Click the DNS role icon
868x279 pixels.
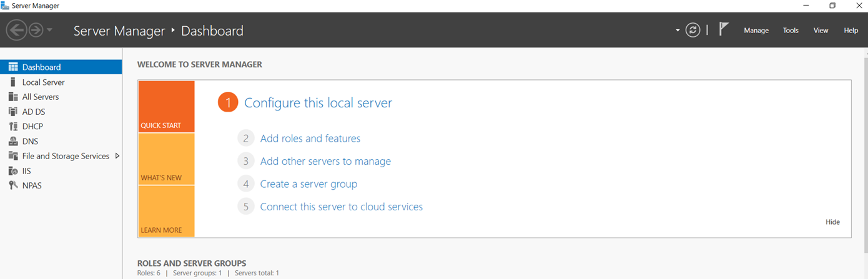tap(12, 141)
